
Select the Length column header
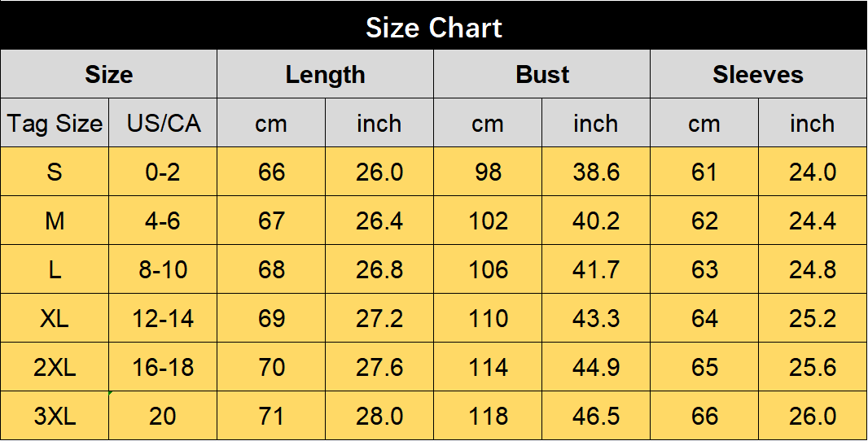click(325, 74)
